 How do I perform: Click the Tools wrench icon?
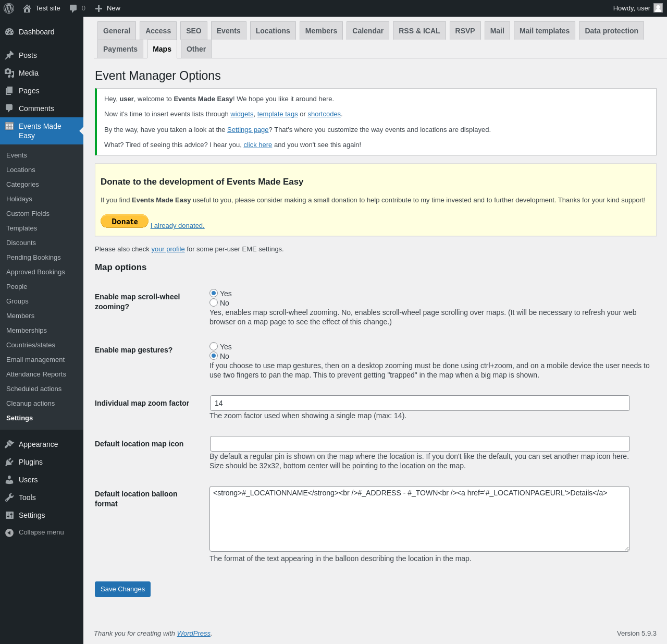pyautogui.click(x=9, y=497)
